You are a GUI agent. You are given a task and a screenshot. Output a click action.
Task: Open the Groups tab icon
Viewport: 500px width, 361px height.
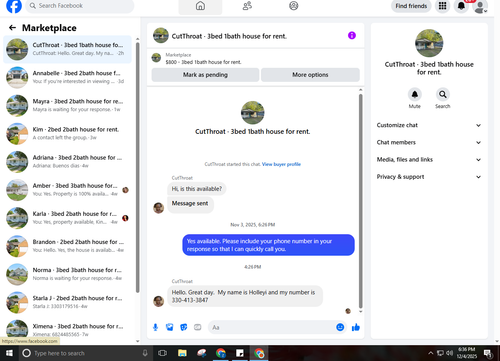point(294,6)
